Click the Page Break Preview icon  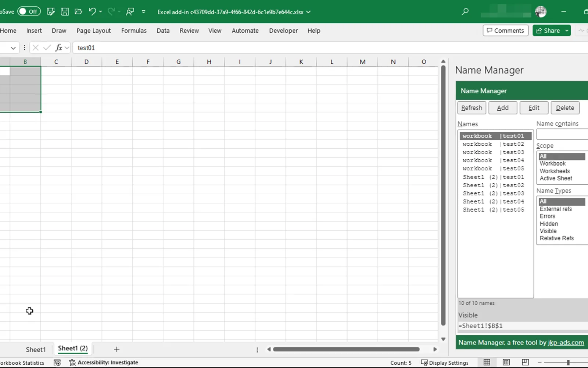tap(525, 362)
